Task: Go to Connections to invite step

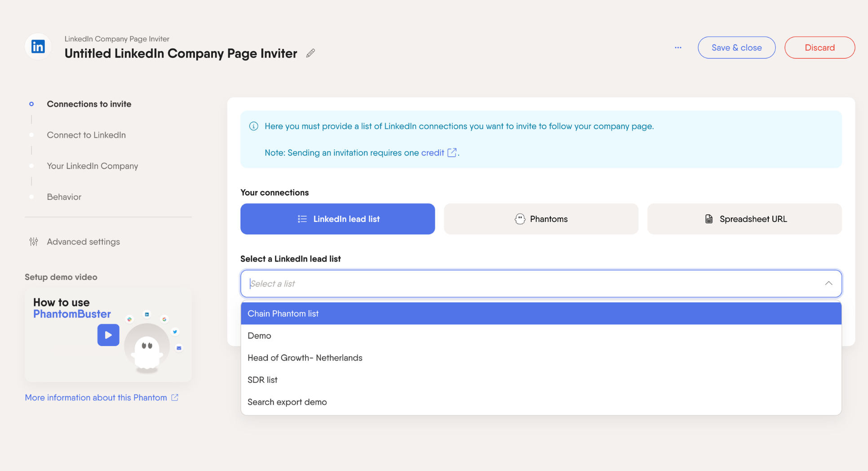Action: [x=89, y=104]
